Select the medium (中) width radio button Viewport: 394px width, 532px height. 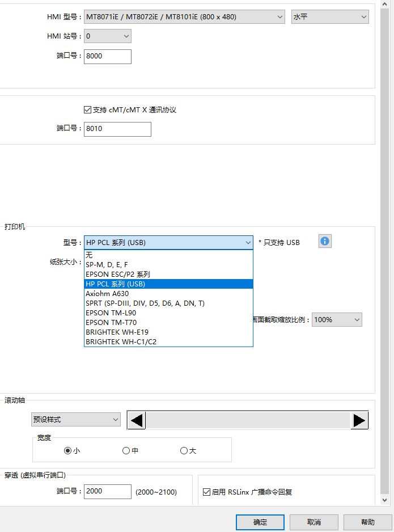(126, 451)
